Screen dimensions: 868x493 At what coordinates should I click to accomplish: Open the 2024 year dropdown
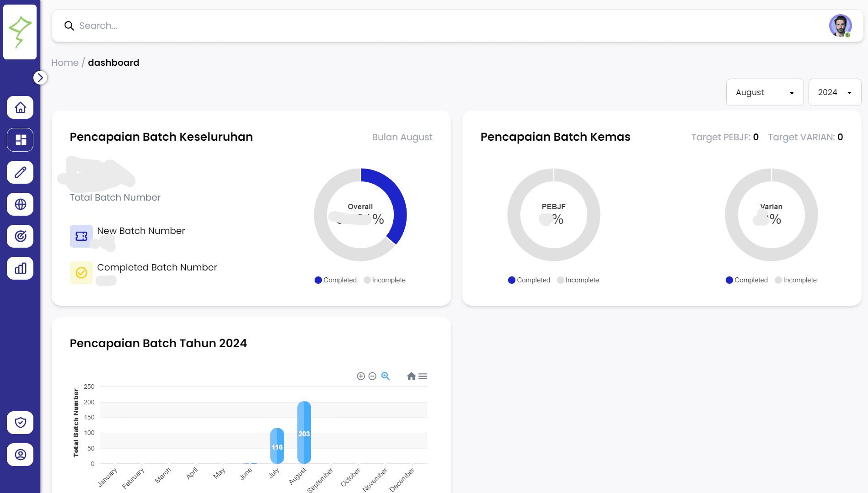pos(835,92)
